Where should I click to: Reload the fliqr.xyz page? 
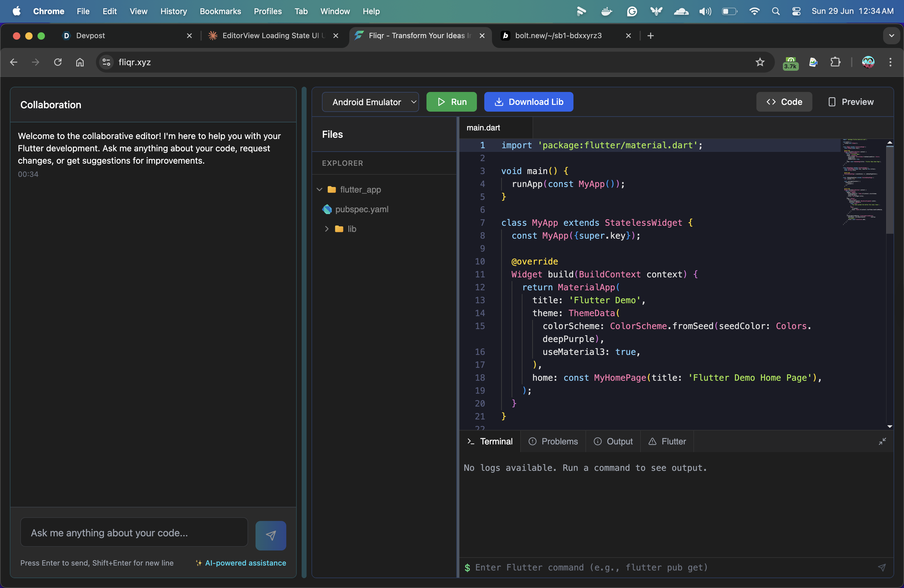[58, 62]
